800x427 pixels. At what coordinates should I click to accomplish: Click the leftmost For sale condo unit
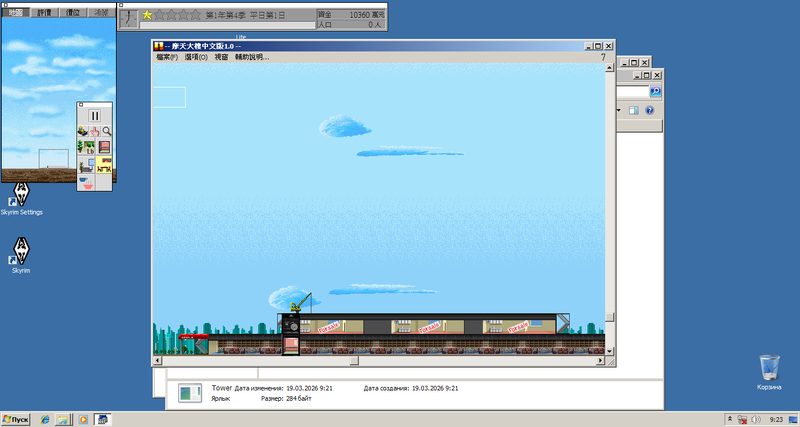pyautogui.click(x=331, y=326)
